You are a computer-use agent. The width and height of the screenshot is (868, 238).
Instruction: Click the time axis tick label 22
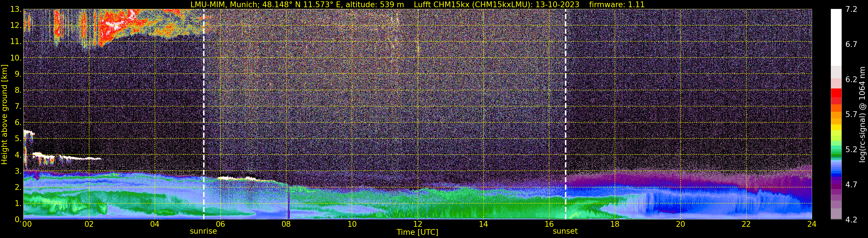coord(746,224)
